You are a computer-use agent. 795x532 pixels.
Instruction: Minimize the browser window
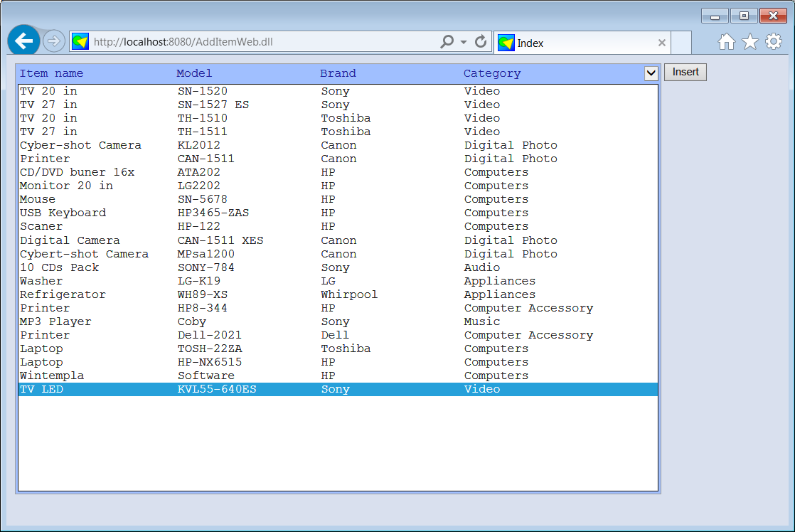715,16
